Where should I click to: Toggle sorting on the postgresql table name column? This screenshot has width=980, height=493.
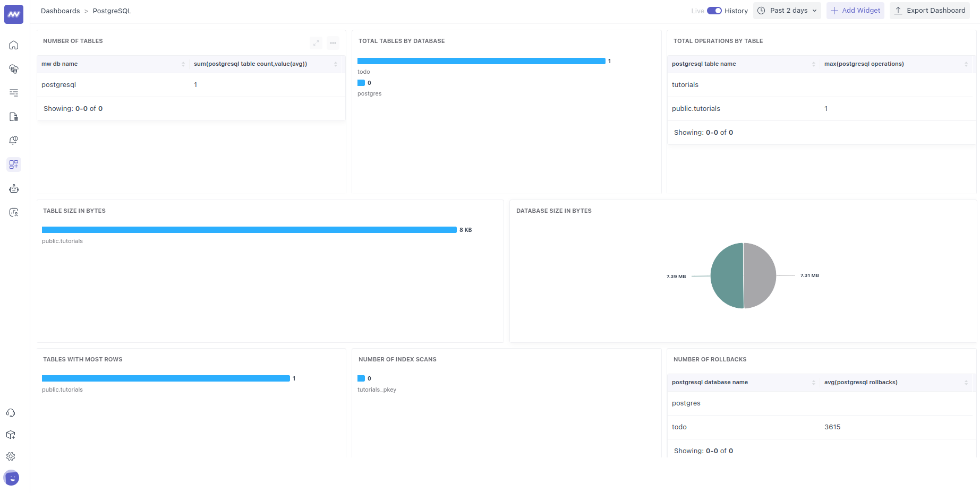(x=813, y=64)
